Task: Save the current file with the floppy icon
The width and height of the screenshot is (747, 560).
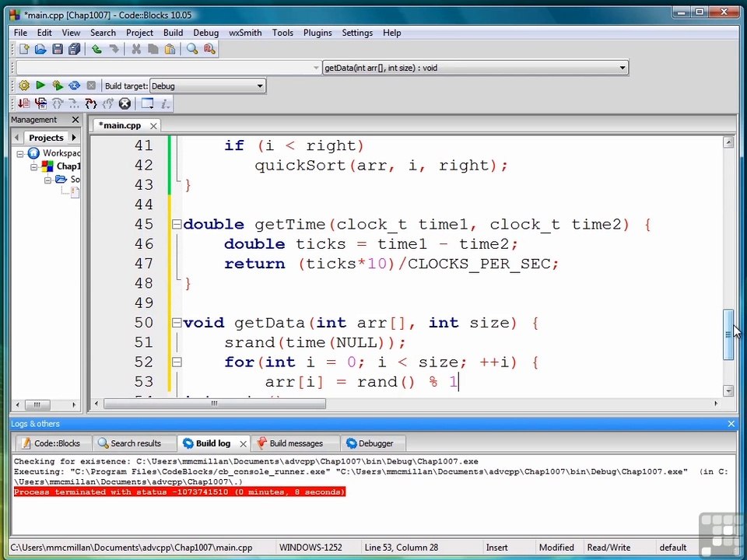Action: [58, 49]
